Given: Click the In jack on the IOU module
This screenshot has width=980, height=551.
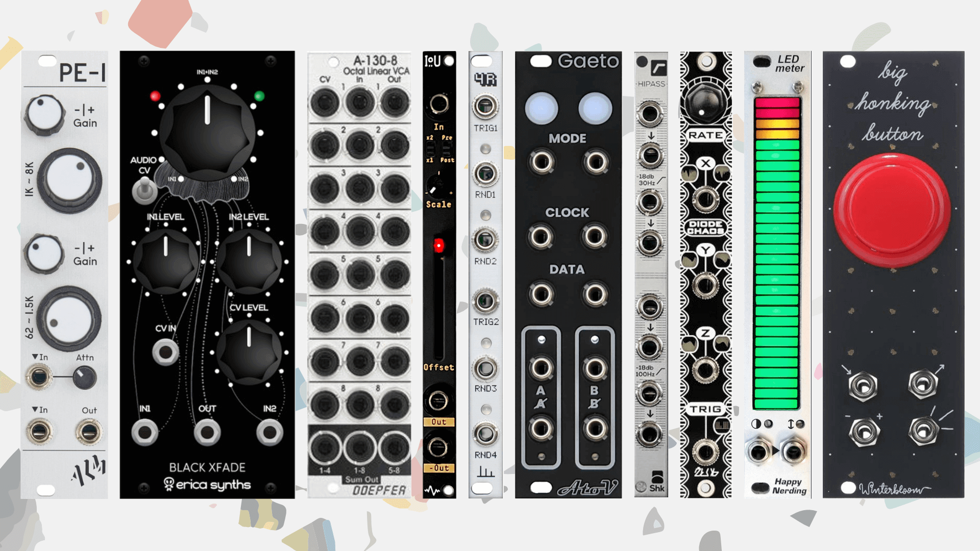Looking at the screenshot, I should point(438,105).
